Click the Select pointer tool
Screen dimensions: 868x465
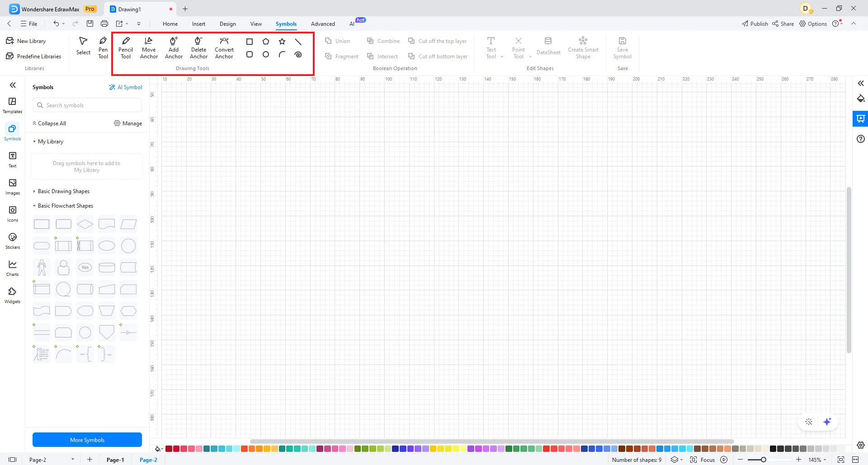(x=83, y=46)
